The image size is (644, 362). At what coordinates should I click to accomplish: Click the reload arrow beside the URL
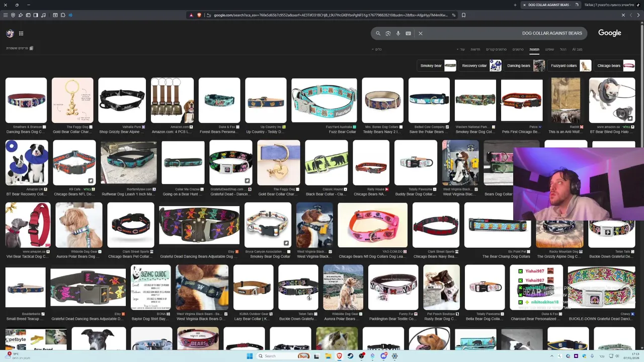(x=208, y=15)
